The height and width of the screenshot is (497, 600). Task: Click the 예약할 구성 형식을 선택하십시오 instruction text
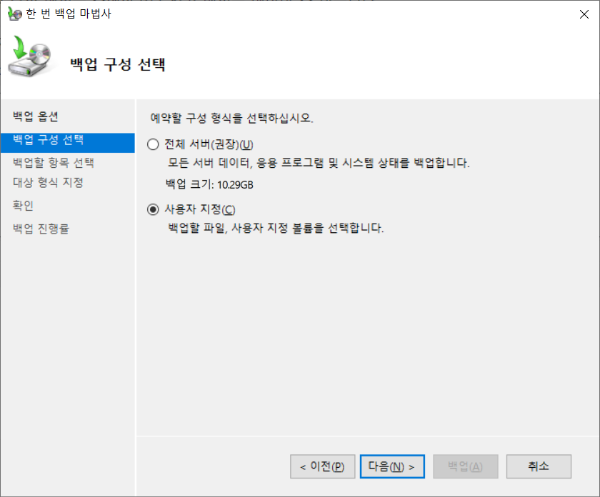232,118
